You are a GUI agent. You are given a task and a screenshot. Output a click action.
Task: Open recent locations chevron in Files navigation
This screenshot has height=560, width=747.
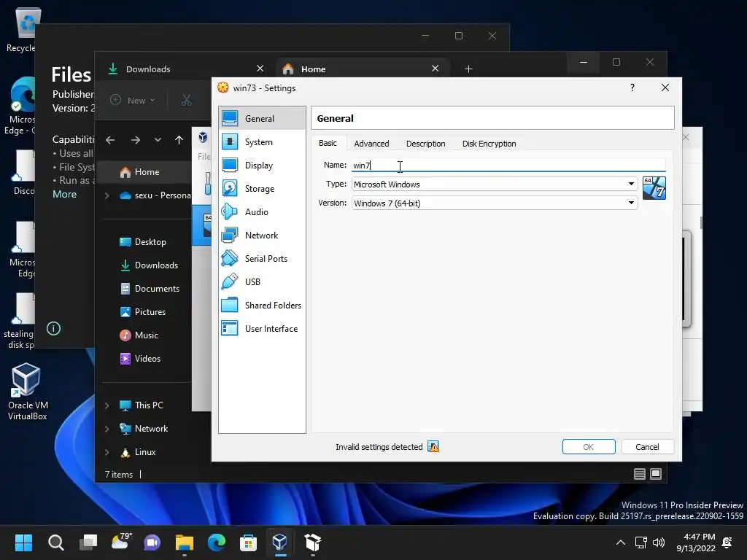[x=158, y=140]
